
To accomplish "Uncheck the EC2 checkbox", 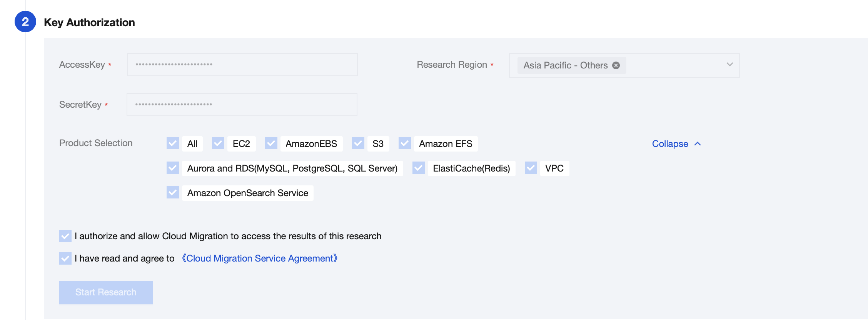I will coord(218,143).
